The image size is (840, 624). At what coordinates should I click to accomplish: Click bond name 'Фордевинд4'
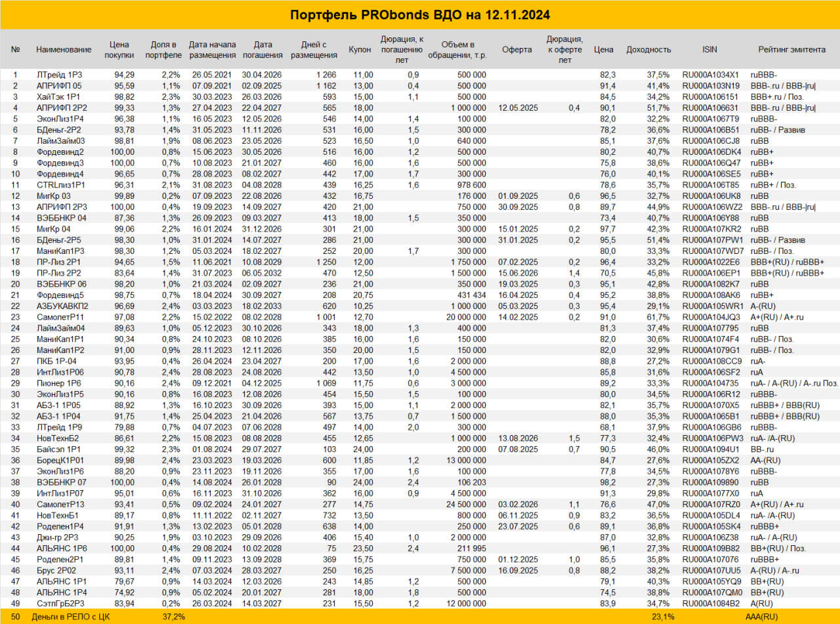pos(60,174)
